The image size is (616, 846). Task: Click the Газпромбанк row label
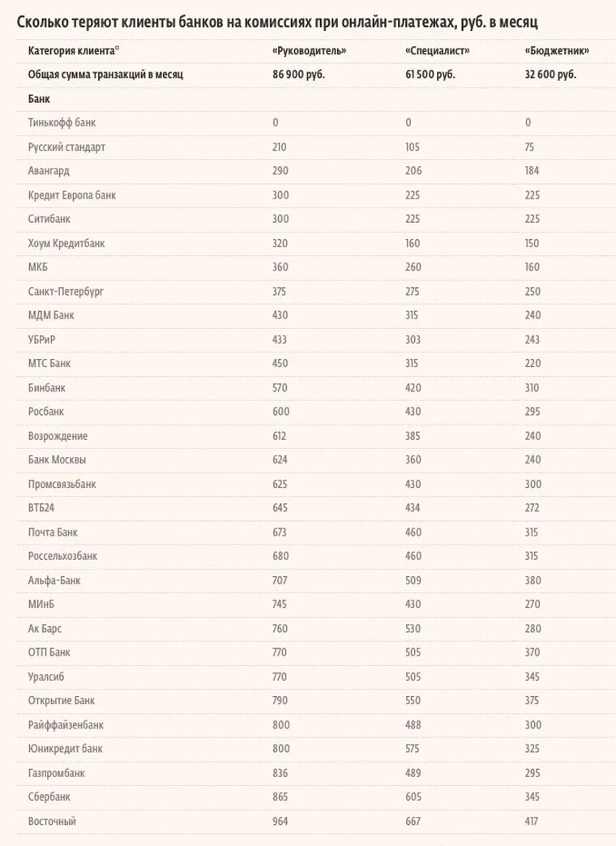(57, 773)
